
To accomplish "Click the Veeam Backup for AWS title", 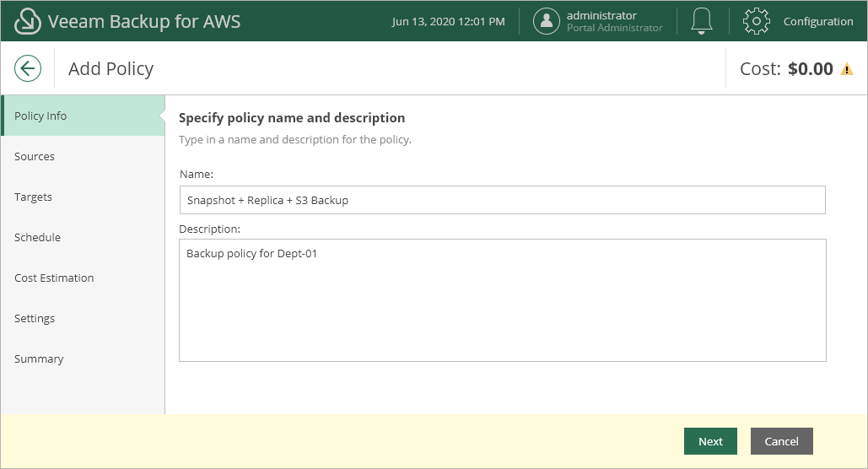I will 144,22.
